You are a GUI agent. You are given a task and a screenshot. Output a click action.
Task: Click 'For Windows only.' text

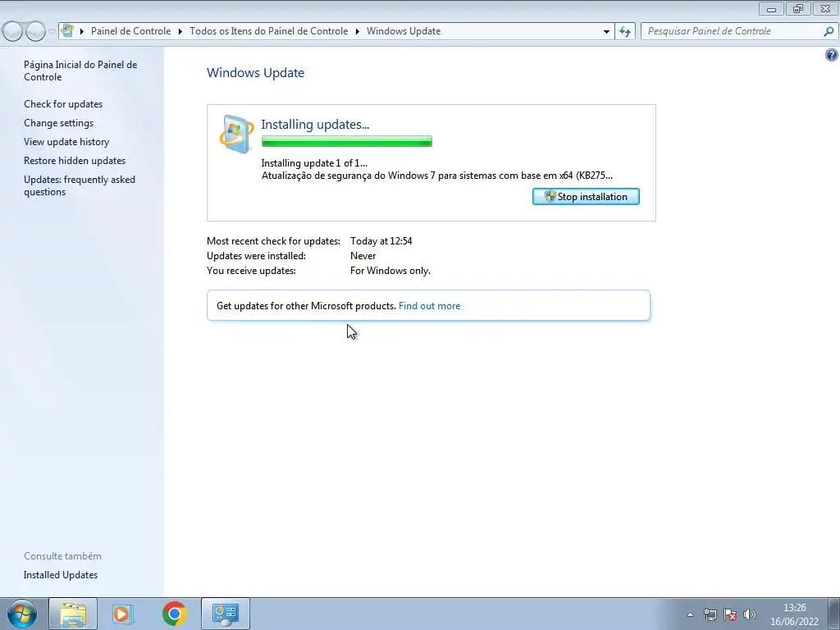[390, 271]
